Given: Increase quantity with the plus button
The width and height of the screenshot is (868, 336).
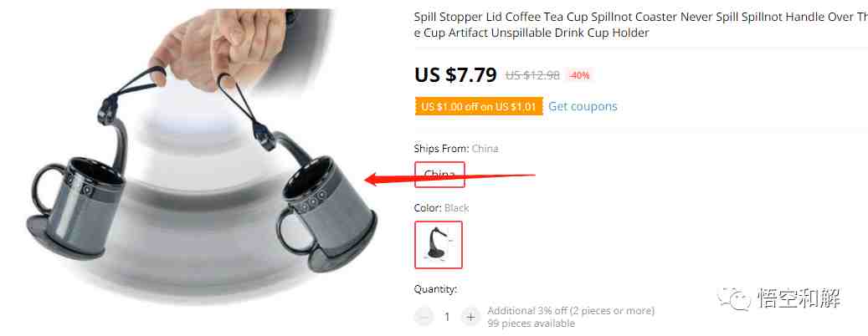Looking at the screenshot, I should tap(470, 318).
